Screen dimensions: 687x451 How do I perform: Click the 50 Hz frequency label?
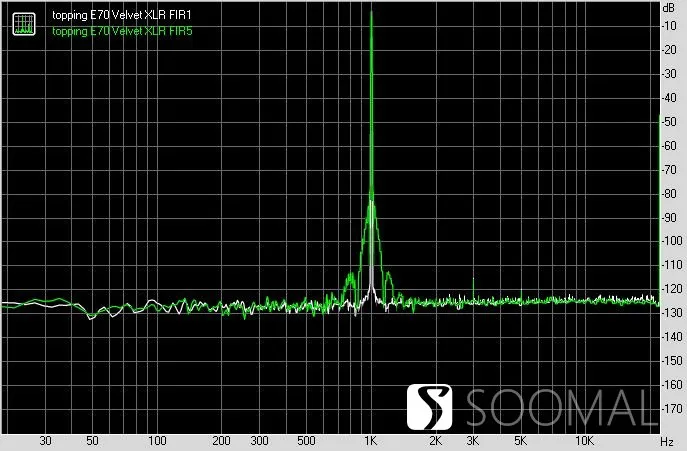[92, 441]
